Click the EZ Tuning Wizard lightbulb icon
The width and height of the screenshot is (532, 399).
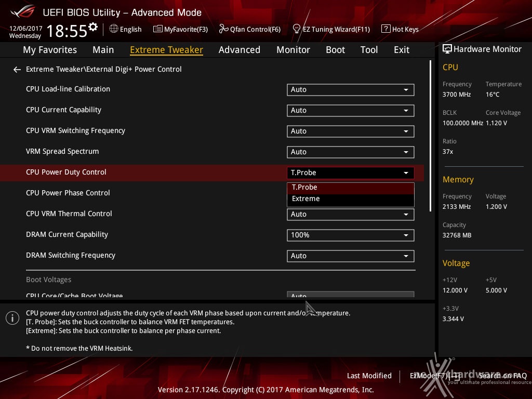(296, 29)
